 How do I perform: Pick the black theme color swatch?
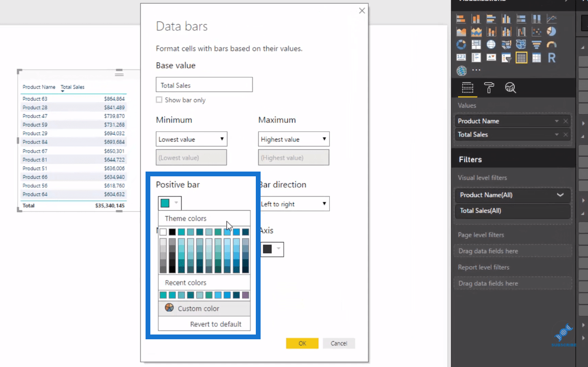pos(172,232)
